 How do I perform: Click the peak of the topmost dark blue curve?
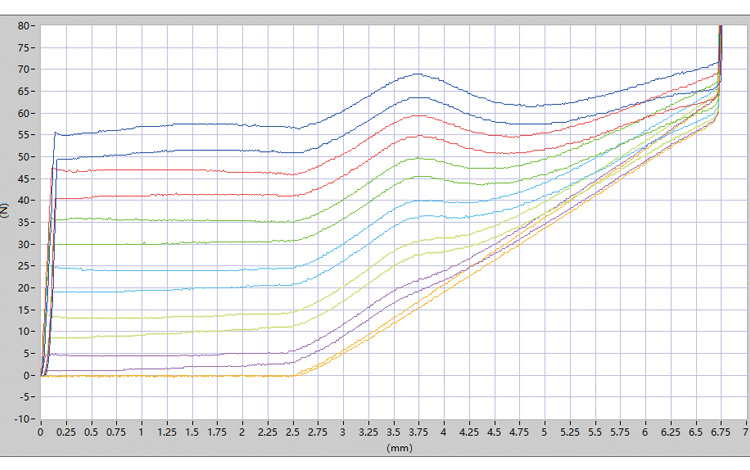point(417,73)
